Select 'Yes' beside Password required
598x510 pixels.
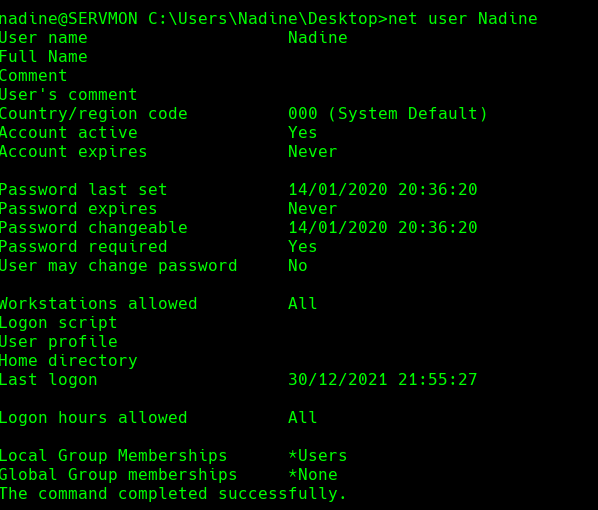pyautogui.click(x=302, y=247)
